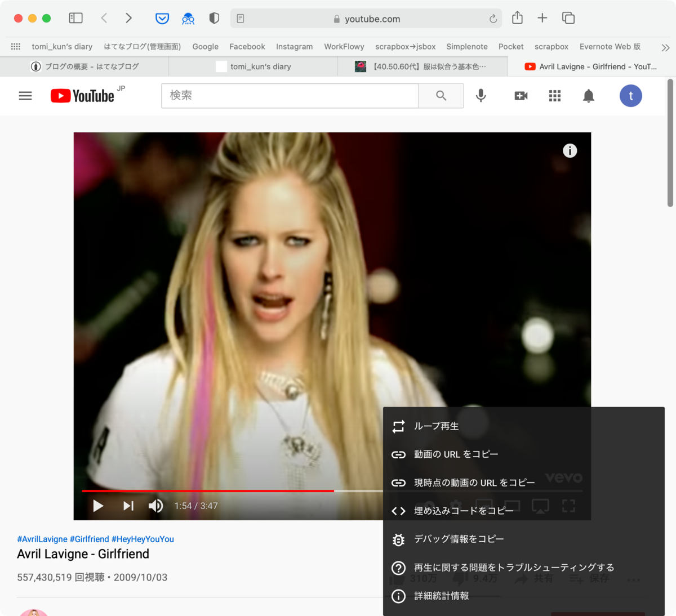Open the YouTube apps grid
676x616 pixels.
click(555, 96)
